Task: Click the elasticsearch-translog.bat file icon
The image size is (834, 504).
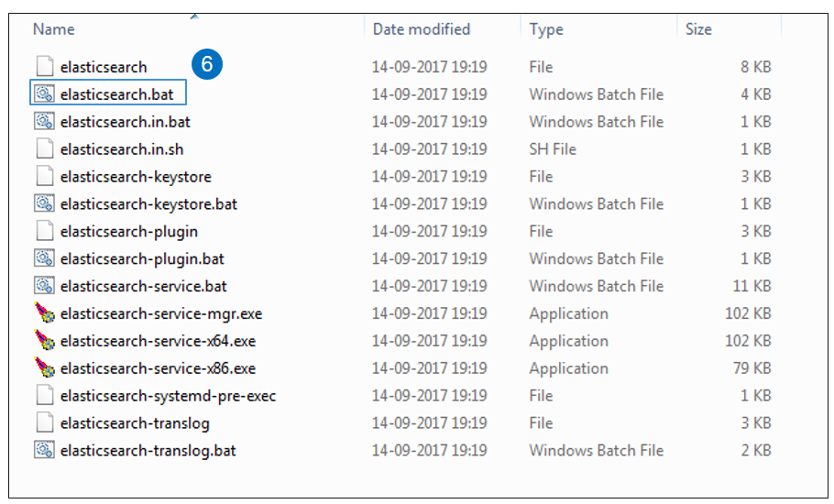Action: (44, 450)
